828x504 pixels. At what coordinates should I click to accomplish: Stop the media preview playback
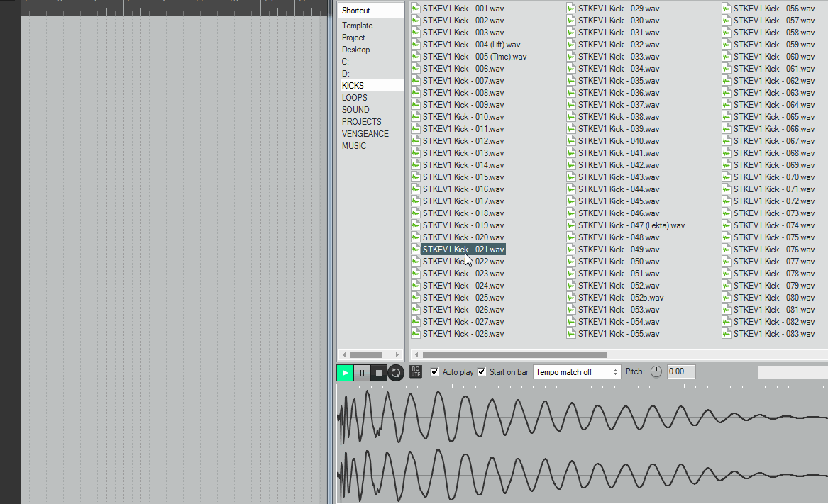click(x=379, y=373)
